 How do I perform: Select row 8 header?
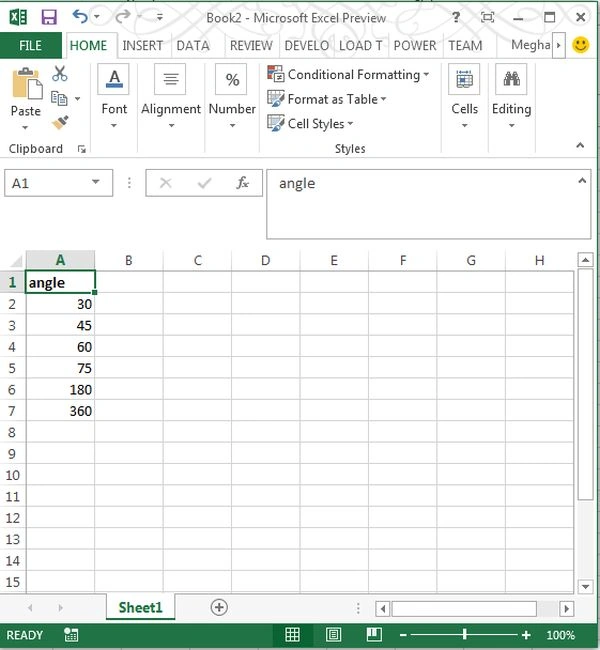[12, 432]
